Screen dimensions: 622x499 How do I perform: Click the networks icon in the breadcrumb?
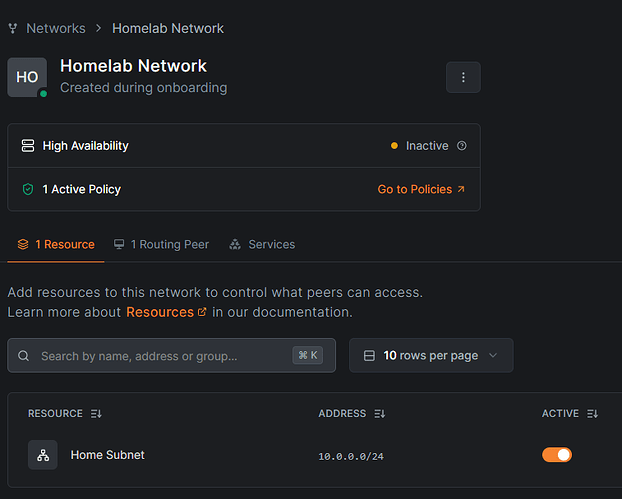pyautogui.click(x=13, y=28)
